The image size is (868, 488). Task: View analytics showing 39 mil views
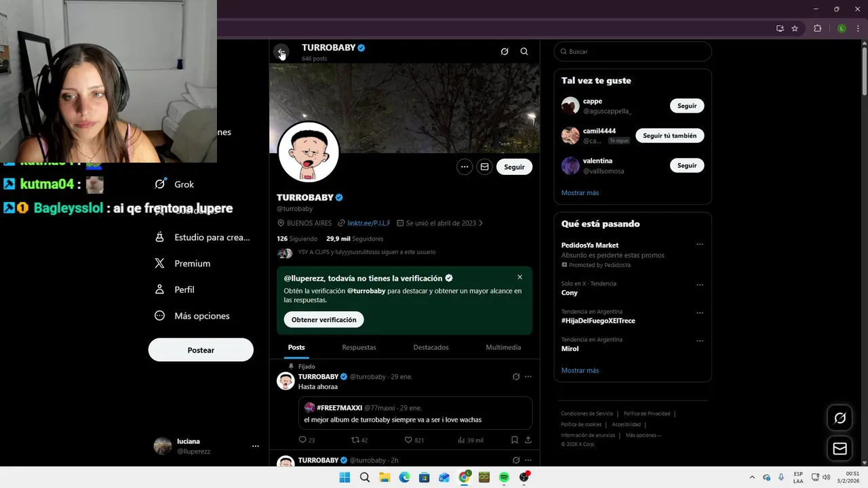click(471, 440)
